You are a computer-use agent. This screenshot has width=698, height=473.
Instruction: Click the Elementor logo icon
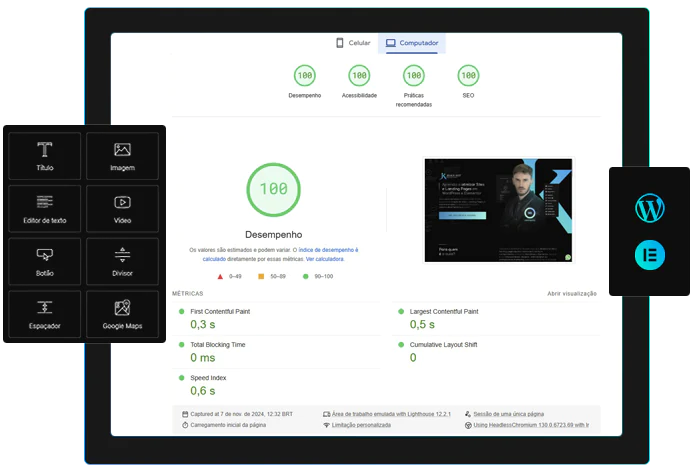point(649,255)
